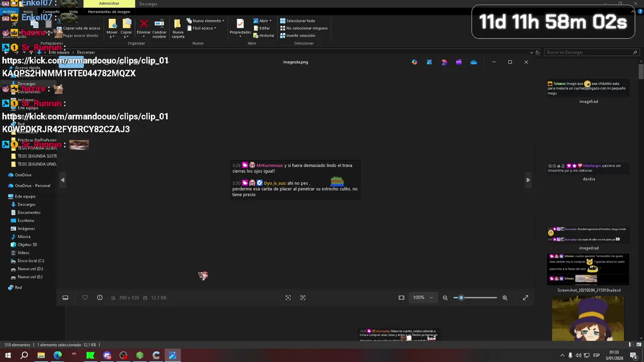Click the zoom out magnifier
Screen dimensions: 644x362
point(445,298)
